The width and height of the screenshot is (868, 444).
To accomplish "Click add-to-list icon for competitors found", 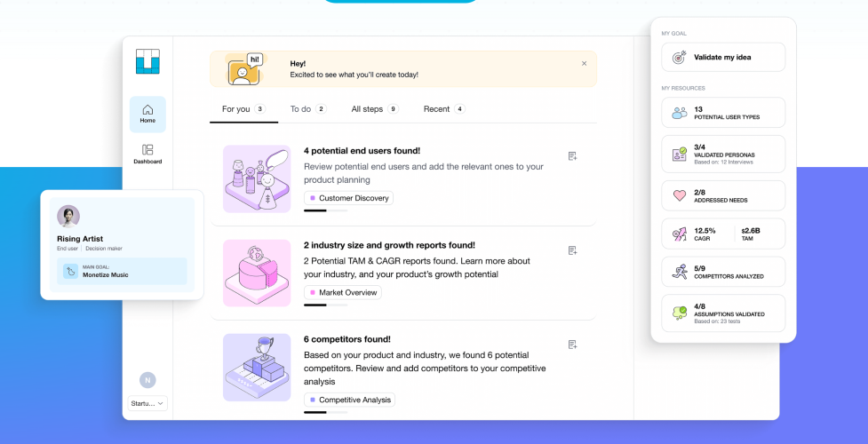I will click(x=573, y=345).
